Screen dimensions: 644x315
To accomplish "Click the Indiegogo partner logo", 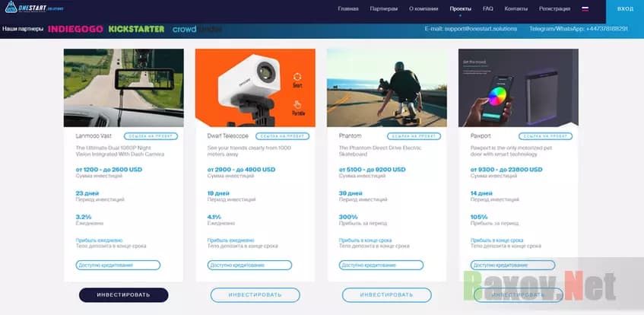I will (x=74, y=29).
